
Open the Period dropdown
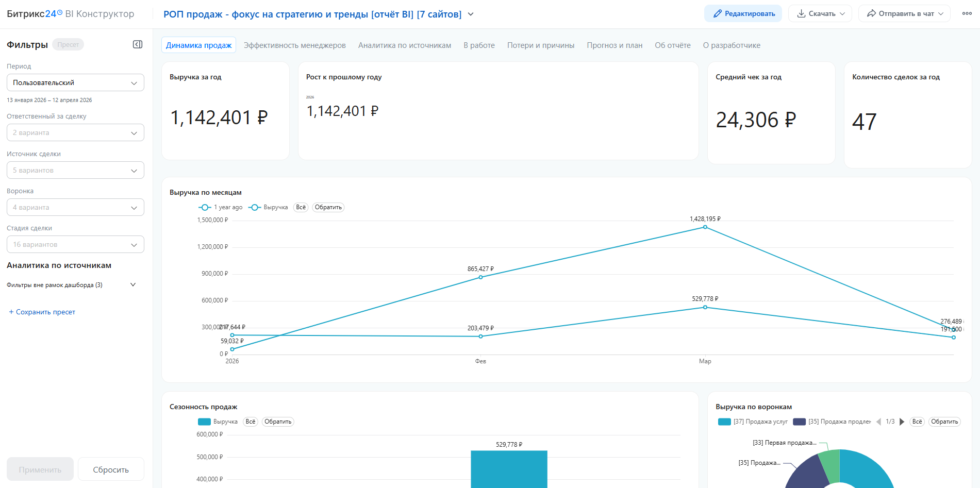tap(75, 82)
